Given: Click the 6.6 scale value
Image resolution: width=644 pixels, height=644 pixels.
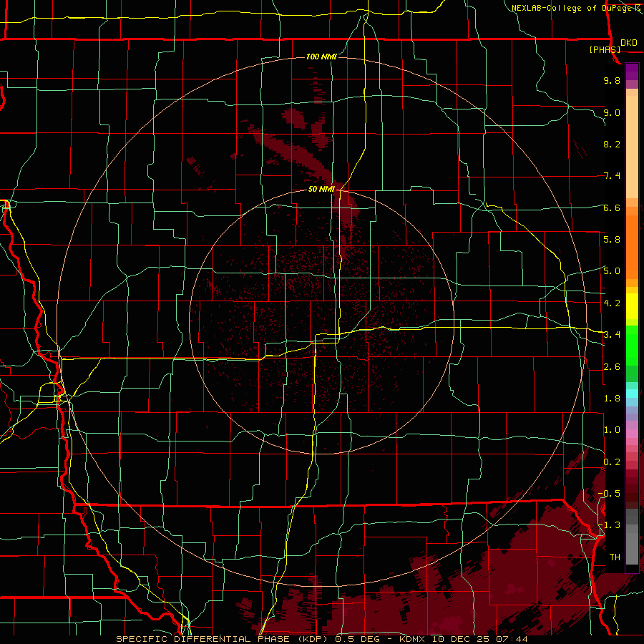Looking at the screenshot, I should point(612,208).
